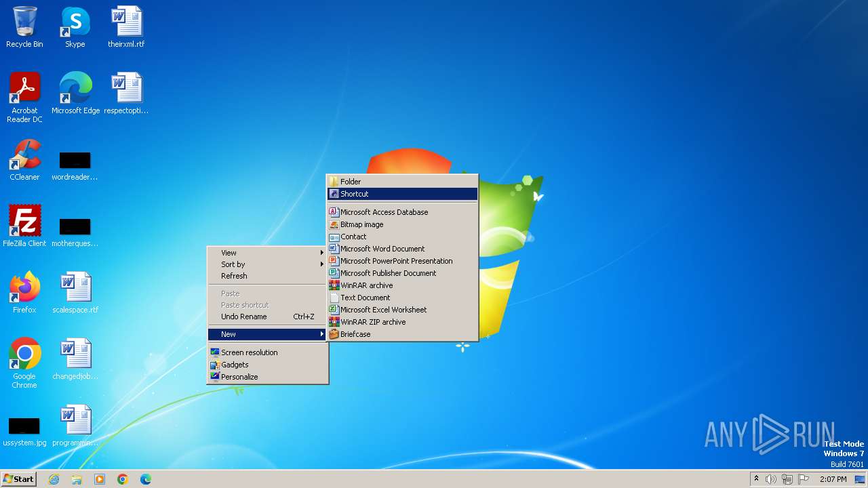The height and width of the screenshot is (488, 868).
Task: Launch Windows Media Player from taskbar
Action: pyautogui.click(x=100, y=479)
